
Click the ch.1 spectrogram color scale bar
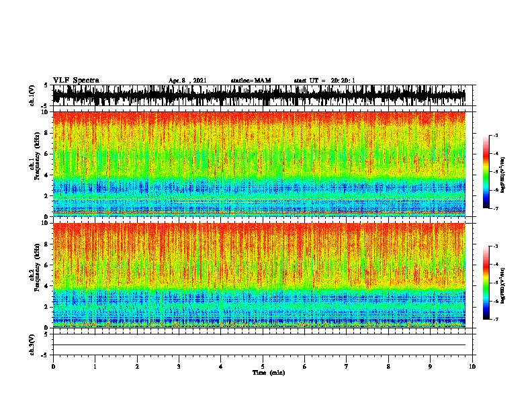click(486, 172)
